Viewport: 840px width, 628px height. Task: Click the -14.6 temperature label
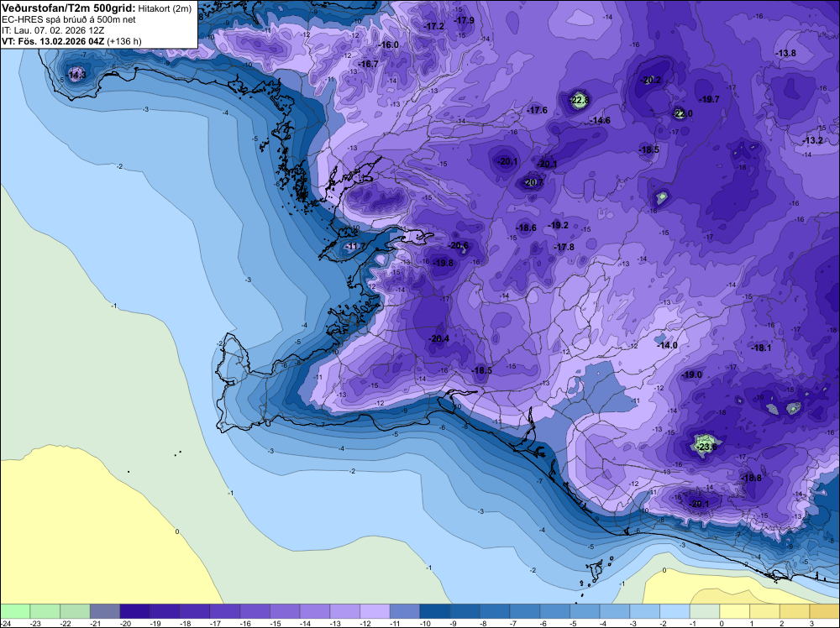(x=600, y=121)
